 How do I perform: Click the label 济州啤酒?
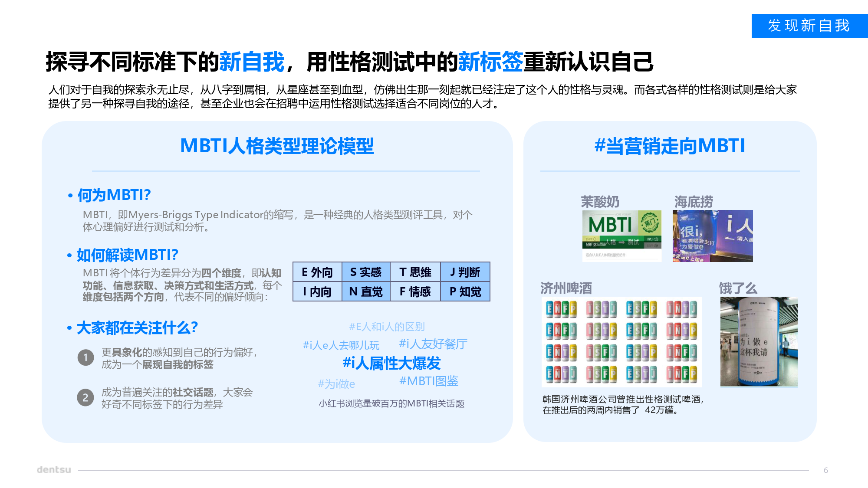tap(566, 288)
